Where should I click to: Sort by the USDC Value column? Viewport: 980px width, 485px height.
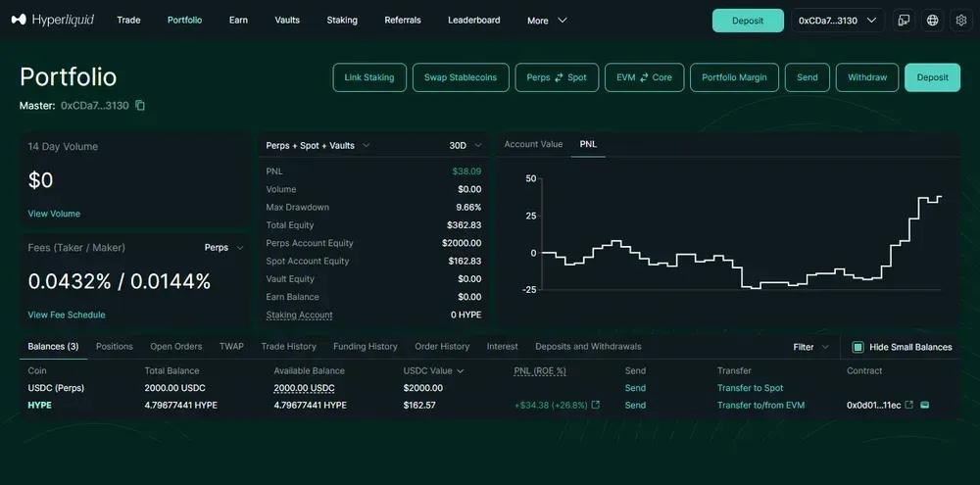[x=434, y=370]
